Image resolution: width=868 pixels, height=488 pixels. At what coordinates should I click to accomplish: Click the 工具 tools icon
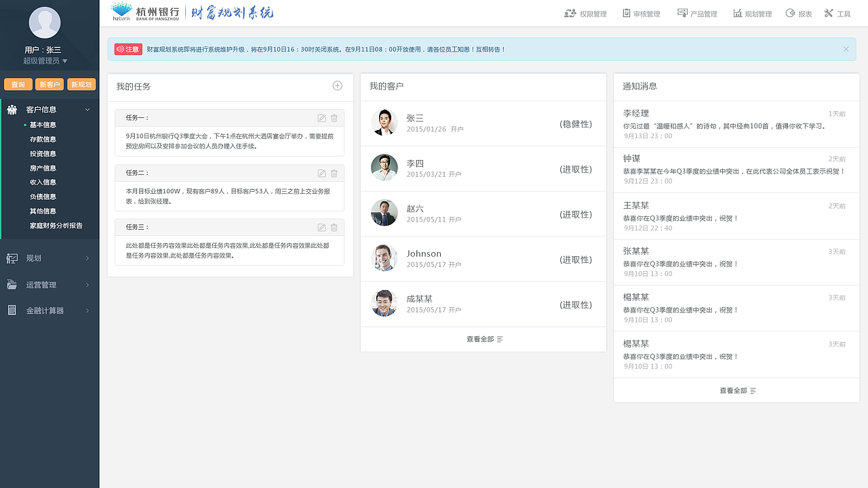coord(827,12)
